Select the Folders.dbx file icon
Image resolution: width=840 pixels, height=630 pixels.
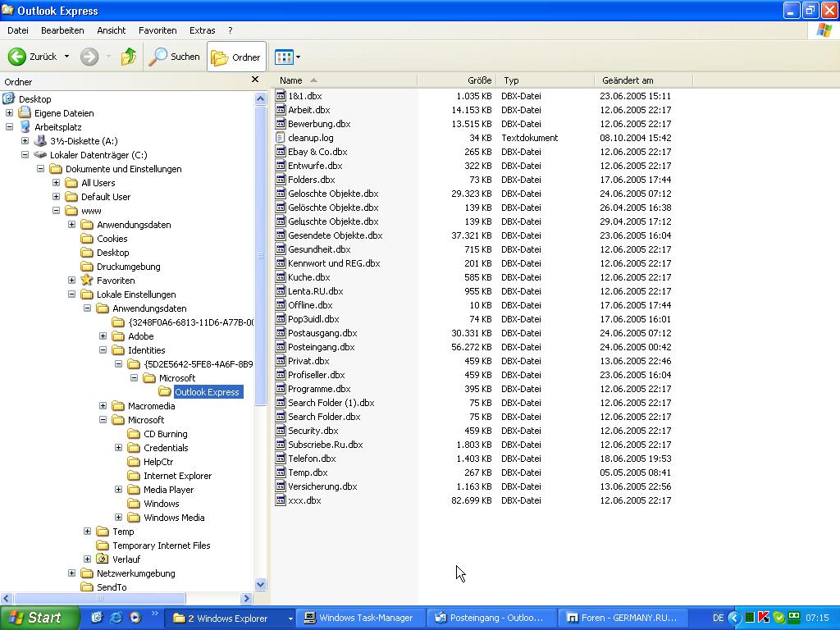coord(281,180)
